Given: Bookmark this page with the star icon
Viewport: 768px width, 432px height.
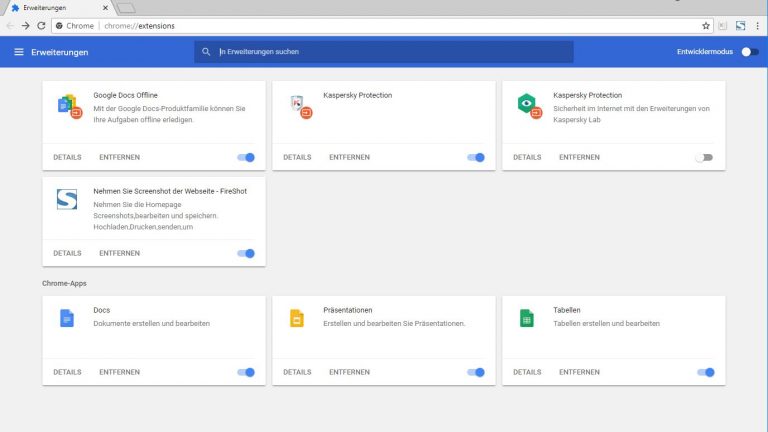Looking at the screenshot, I should [x=706, y=25].
